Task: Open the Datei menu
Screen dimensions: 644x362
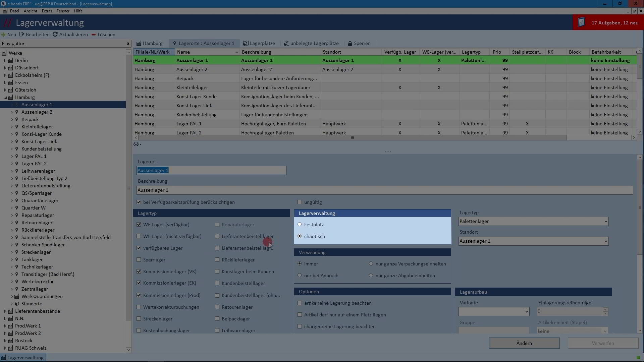Action: click(x=14, y=11)
